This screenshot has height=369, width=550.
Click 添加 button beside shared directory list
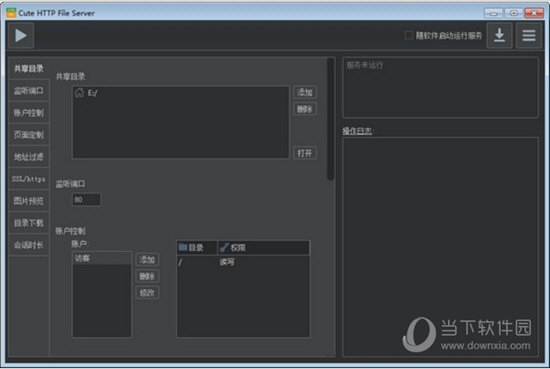click(x=305, y=92)
